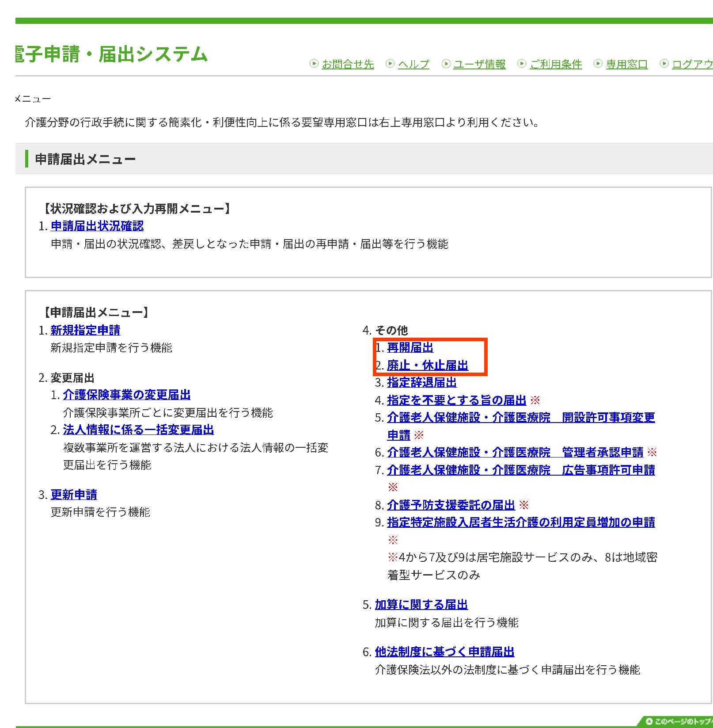Click the green arrow icon beside 専用窓口
The image size is (713, 728).
(x=598, y=63)
